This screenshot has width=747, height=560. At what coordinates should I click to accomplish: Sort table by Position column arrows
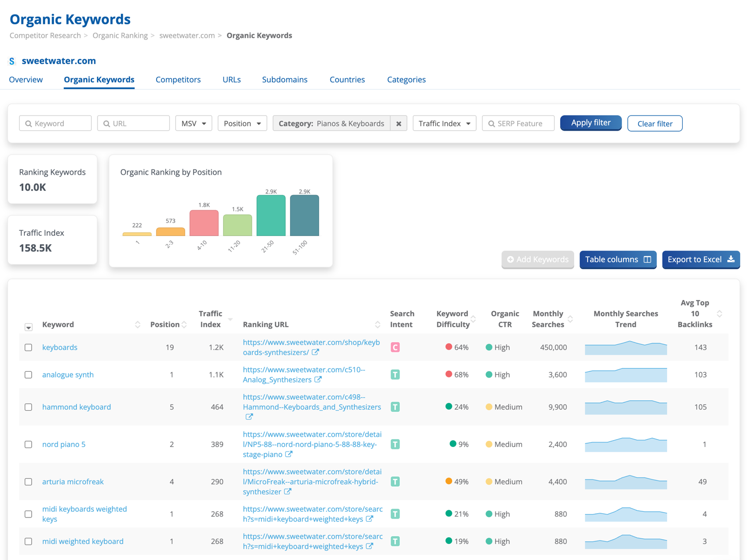point(184,325)
